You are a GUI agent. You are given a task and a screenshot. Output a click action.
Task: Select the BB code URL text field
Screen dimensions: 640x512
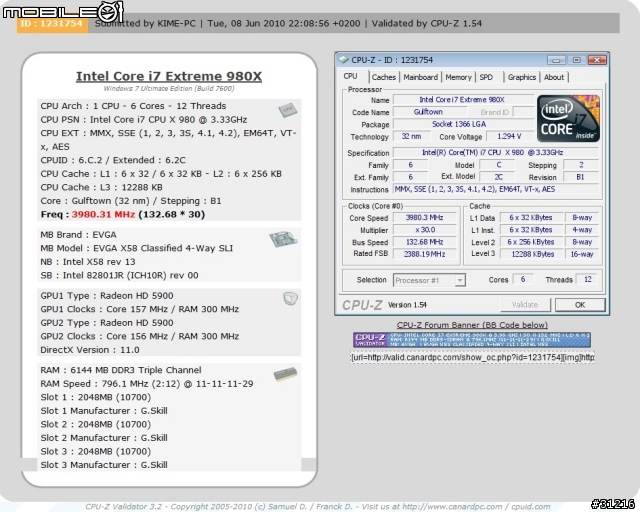click(472, 357)
